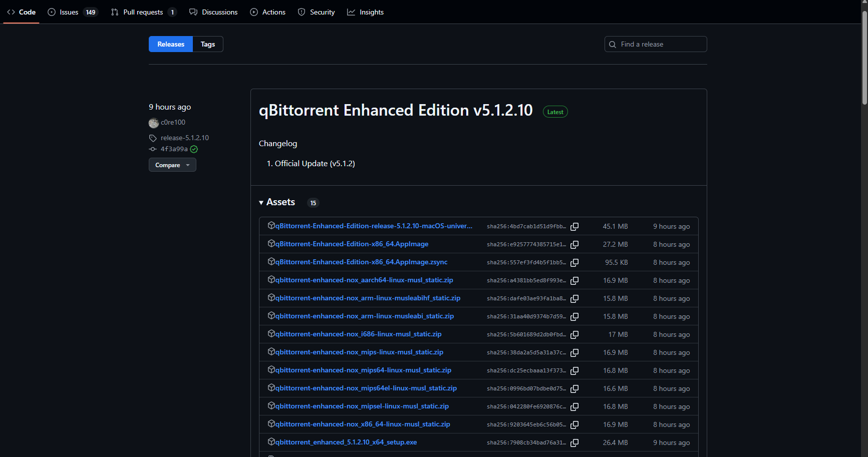The height and width of the screenshot is (457, 868).
Task: Download nox_mips64el-linux-musl_static.zip
Action: 366,388
